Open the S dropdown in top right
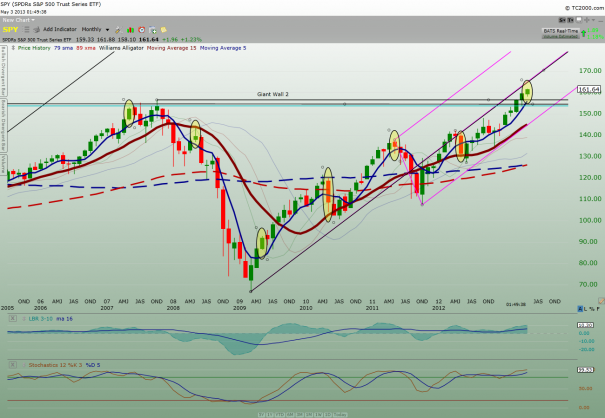 click(x=562, y=20)
